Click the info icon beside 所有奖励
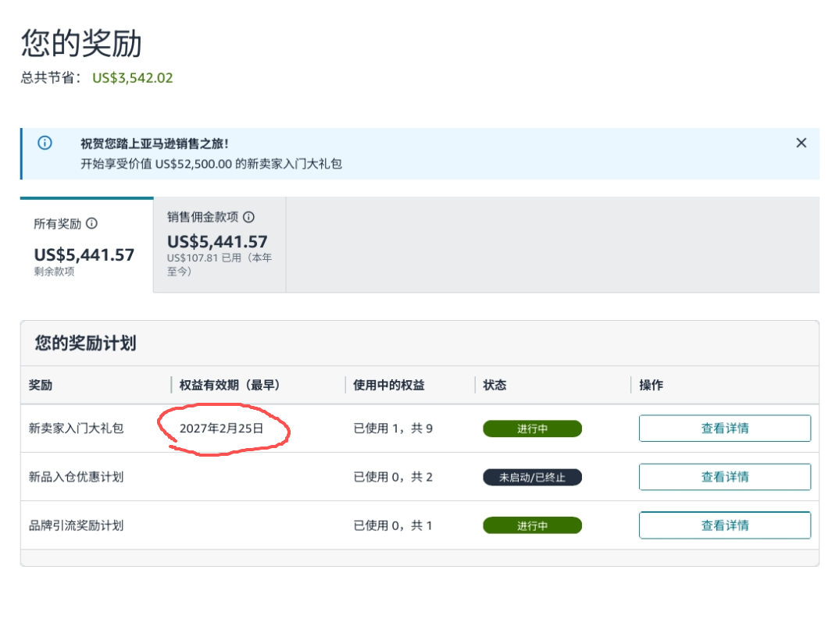The height and width of the screenshot is (644, 839). [x=91, y=223]
